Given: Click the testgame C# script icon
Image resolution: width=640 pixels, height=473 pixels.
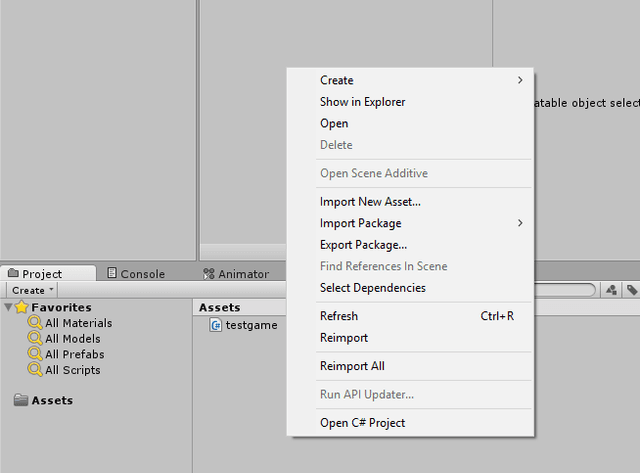Looking at the screenshot, I should [x=216, y=324].
